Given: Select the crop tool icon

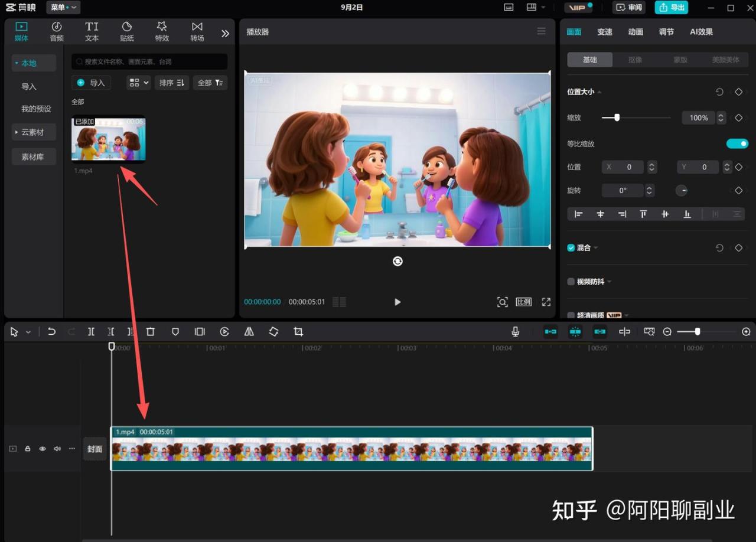Looking at the screenshot, I should click(298, 332).
